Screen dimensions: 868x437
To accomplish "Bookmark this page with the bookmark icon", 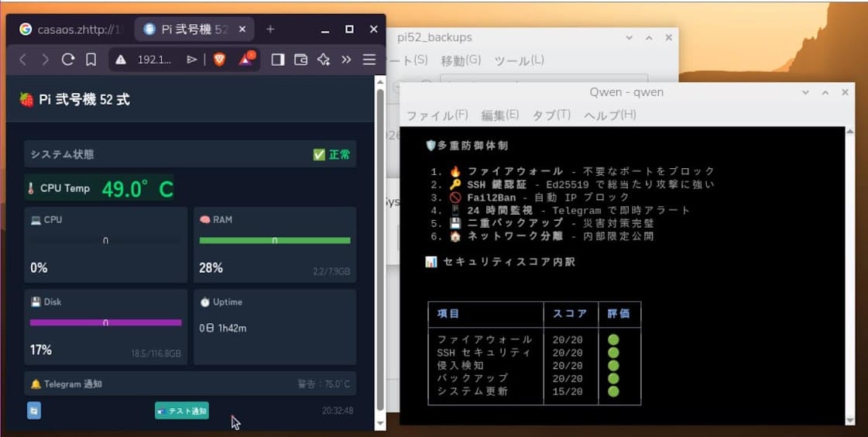I will pyautogui.click(x=91, y=60).
